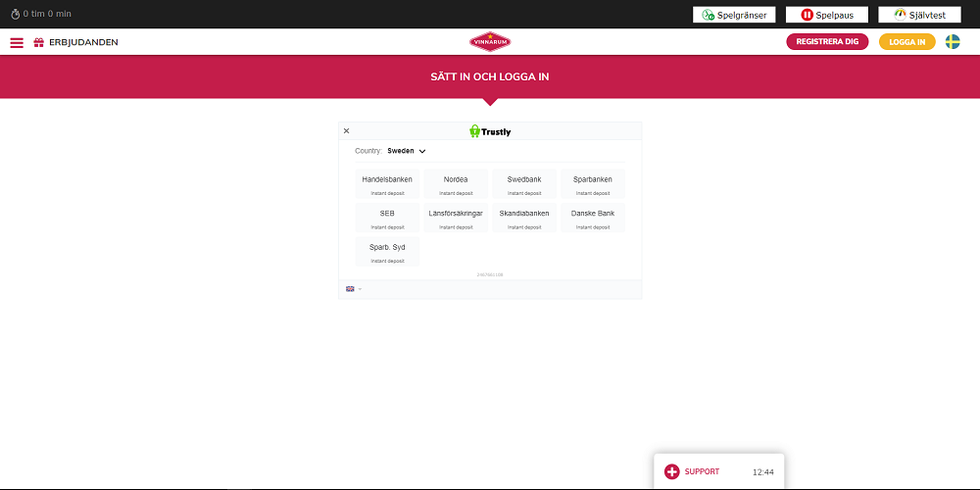The height and width of the screenshot is (490, 980).
Task: Click the Trustly logo
Action: [x=490, y=131]
